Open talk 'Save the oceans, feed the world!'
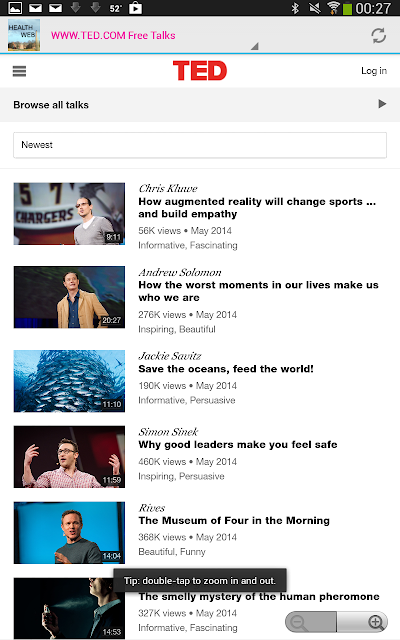400x640 pixels. 226,369
